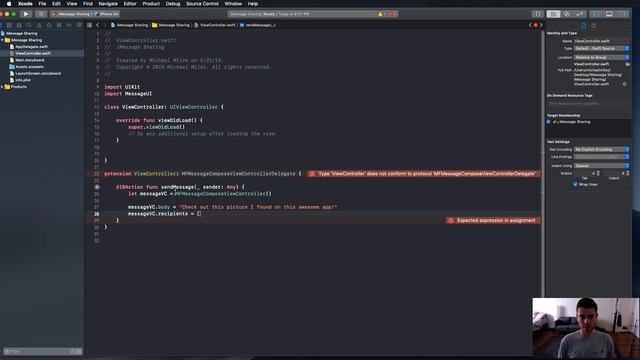Switch to the Version editor

(580, 14)
